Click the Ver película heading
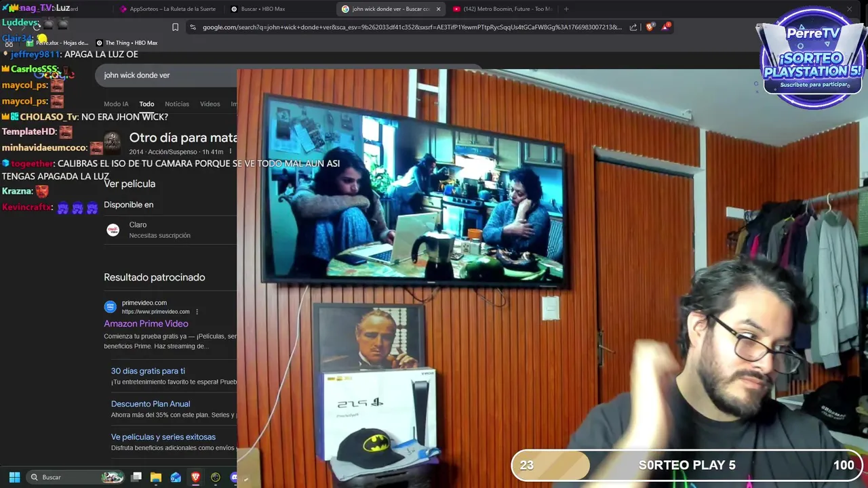This screenshot has height=488, width=868. click(x=130, y=184)
